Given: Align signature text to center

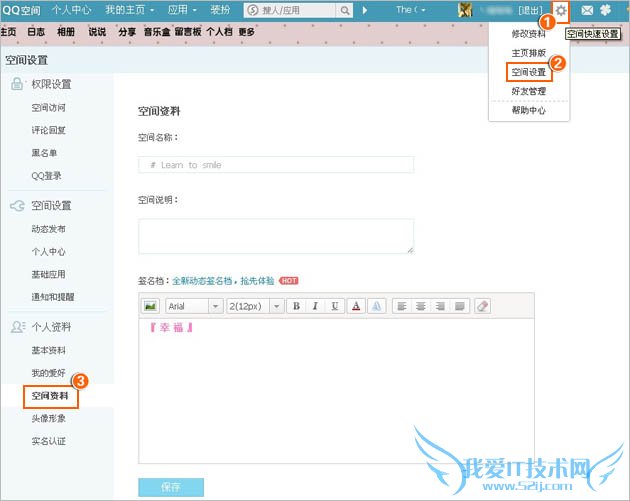Looking at the screenshot, I should click(x=419, y=306).
